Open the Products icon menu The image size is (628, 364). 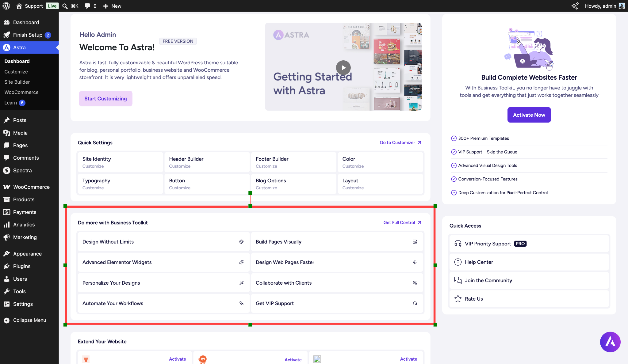click(x=29, y=199)
